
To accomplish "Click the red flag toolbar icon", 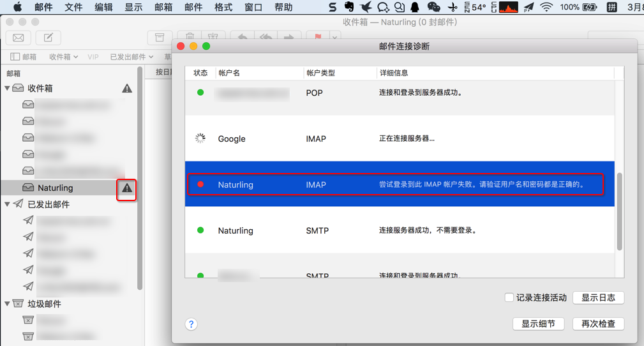I will [318, 37].
